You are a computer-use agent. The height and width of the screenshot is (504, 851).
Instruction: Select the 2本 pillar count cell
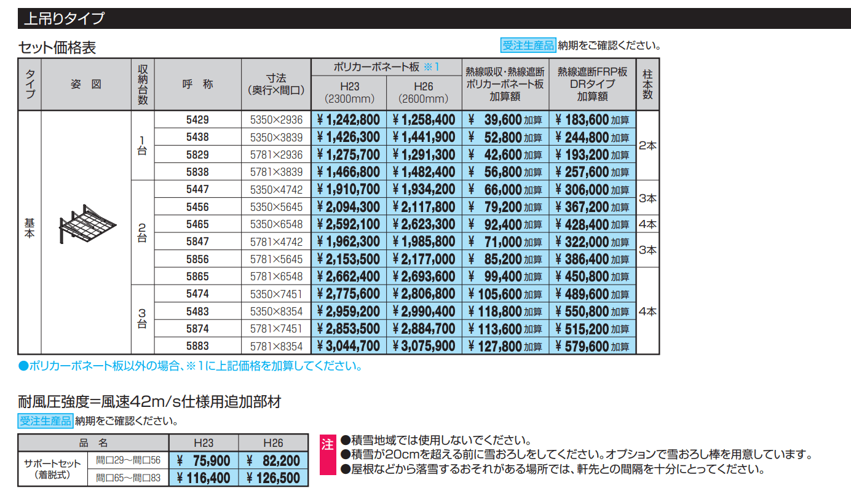coord(649,145)
